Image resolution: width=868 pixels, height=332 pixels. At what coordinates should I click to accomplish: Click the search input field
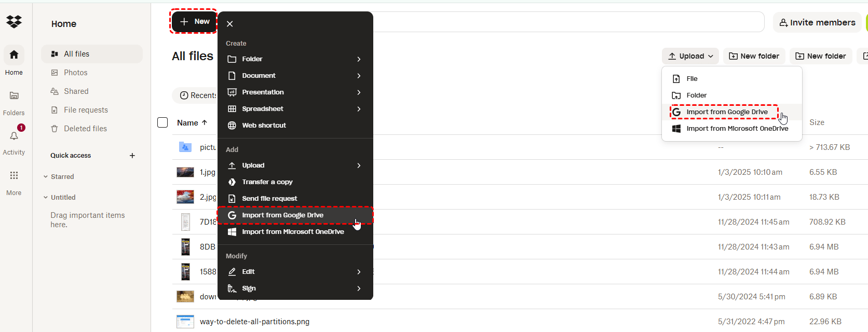click(x=568, y=22)
